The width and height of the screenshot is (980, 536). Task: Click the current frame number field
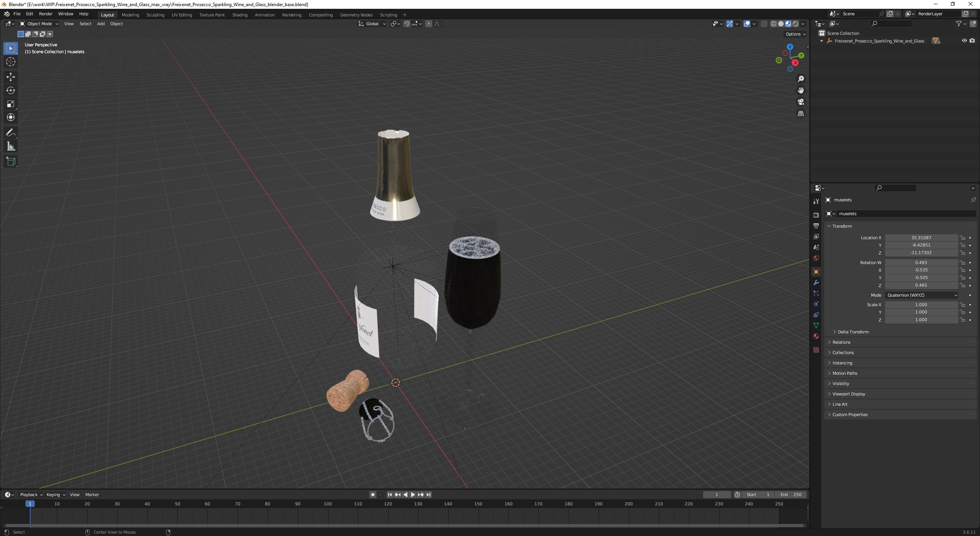717,495
